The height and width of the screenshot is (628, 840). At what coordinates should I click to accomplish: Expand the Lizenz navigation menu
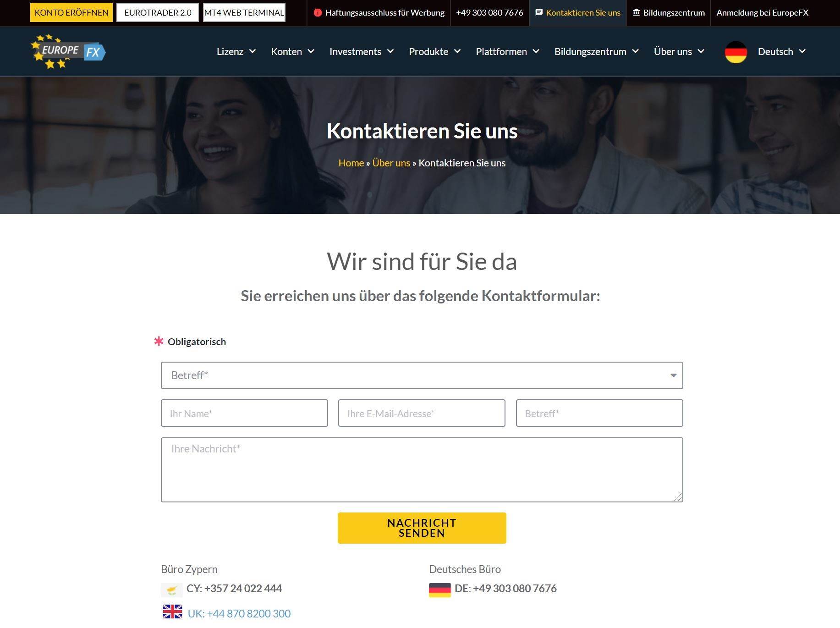(x=236, y=51)
